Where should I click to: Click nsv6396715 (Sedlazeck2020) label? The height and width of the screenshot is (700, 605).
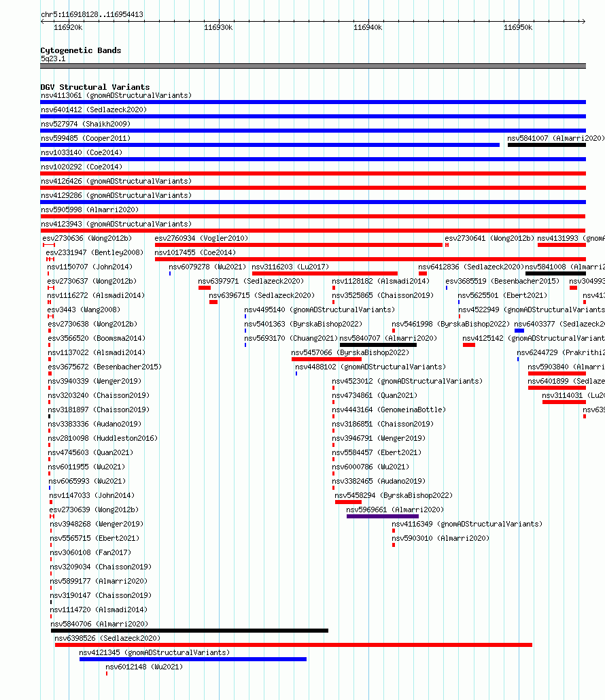pos(262,295)
